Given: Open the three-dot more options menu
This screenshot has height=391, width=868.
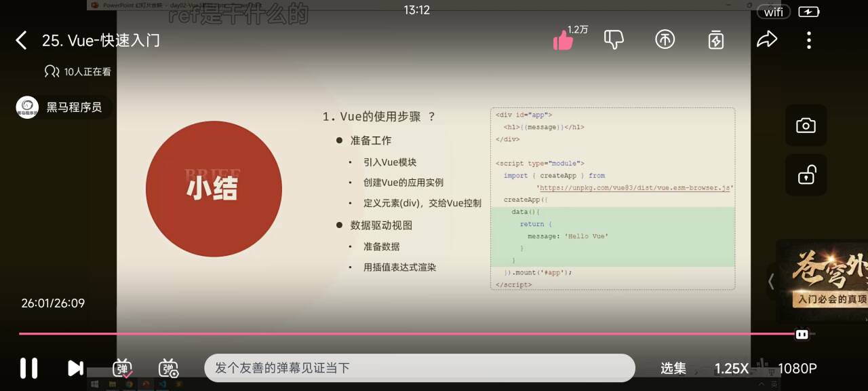Looking at the screenshot, I should pyautogui.click(x=808, y=40).
